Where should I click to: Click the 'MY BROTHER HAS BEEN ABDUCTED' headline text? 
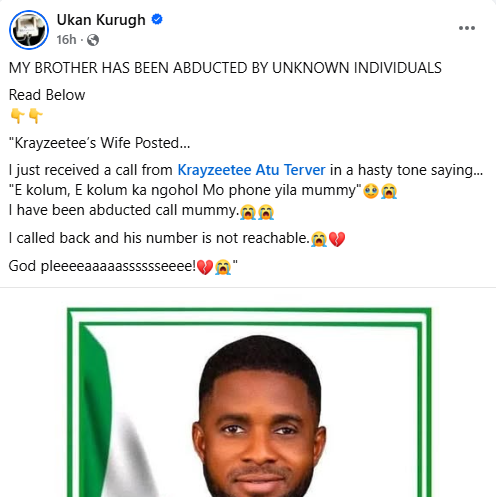225,68
